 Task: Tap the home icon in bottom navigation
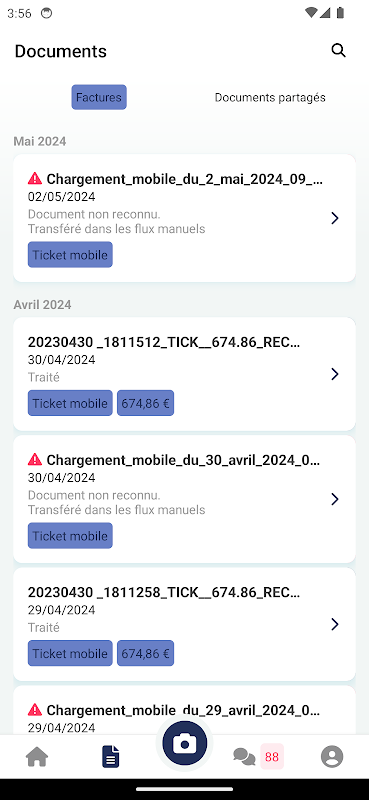[x=37, y=756]
